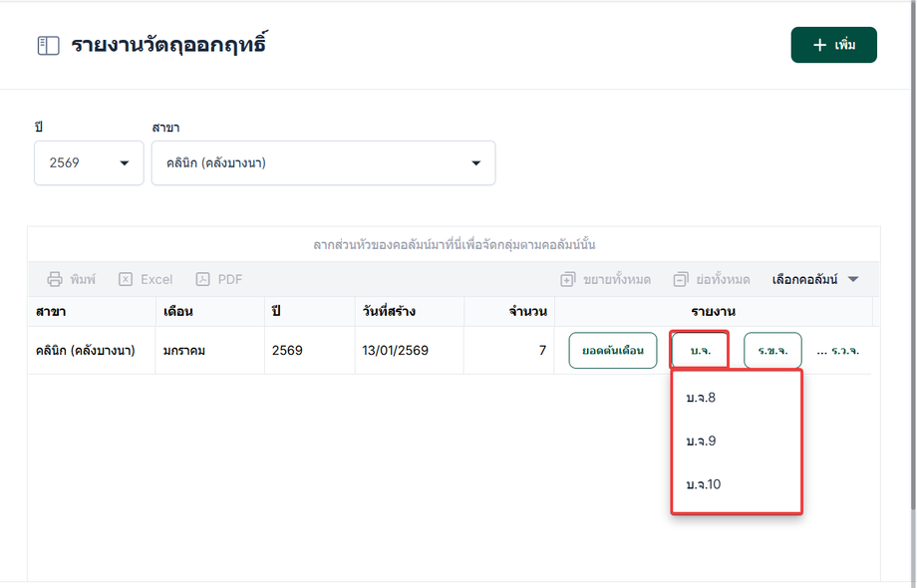Click the partially hidden ร.ว.จ. button
Image resolution: width=917 pixels, height=588 pixels.
tap(843, 351)
